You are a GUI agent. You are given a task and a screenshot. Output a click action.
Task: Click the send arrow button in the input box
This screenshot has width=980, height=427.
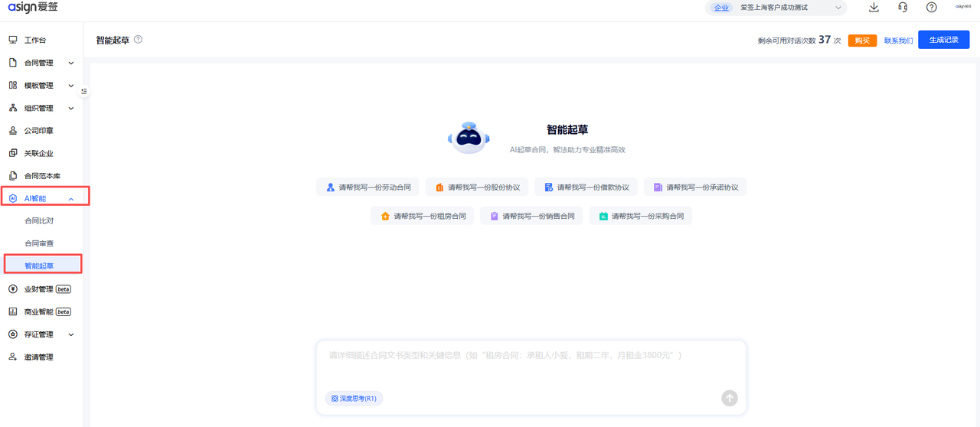(729, 398)
